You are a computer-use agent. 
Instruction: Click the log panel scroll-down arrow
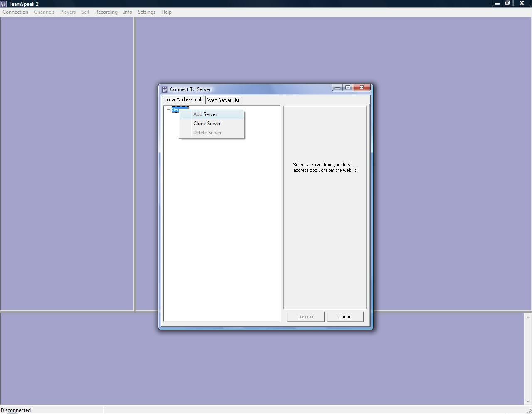click(528, 402)
